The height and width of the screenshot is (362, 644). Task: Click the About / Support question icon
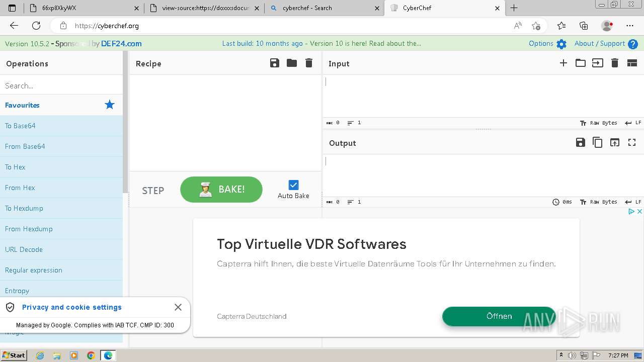tap(633, 44)
